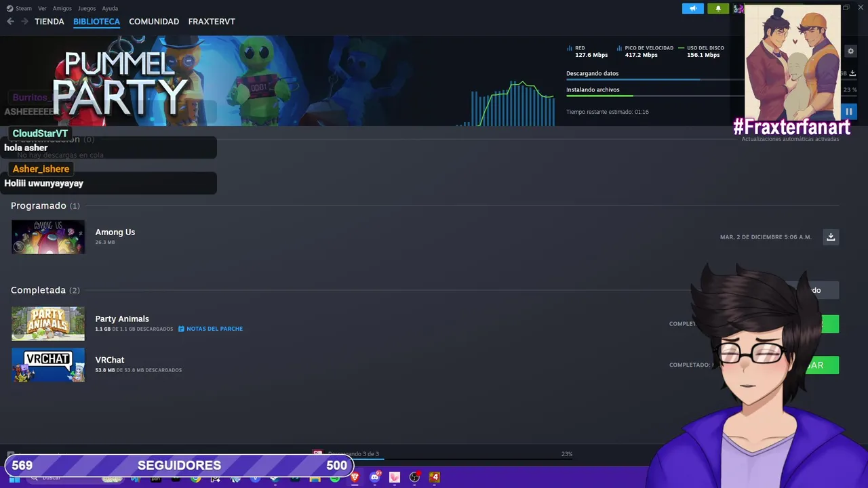Open the Steam menu
Image resolution: width=868 pixels, height=488 pixels.
(20, 8)
